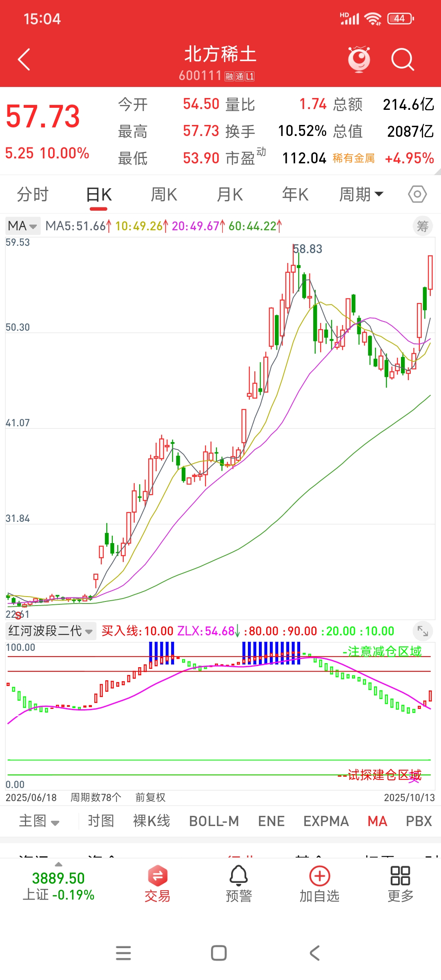Tap 换手 value 10.52%
This screenshot has height=980, width=441.
(302, 131)
